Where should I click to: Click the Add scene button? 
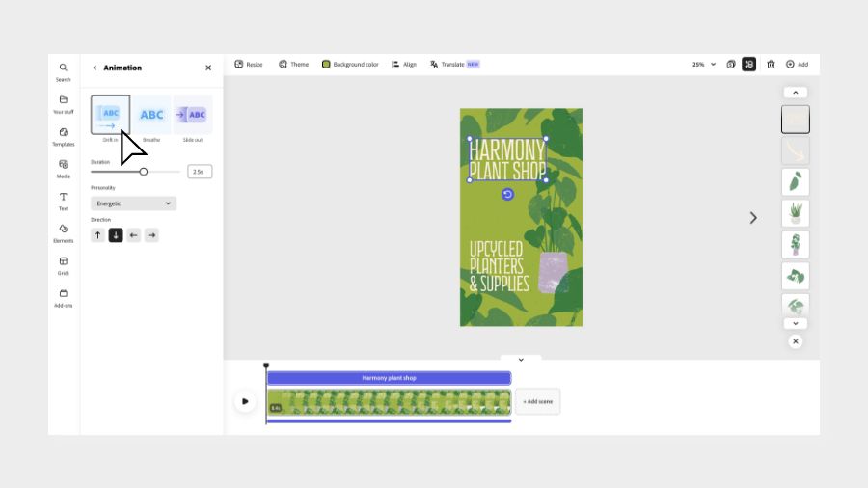tap(537, 402)
